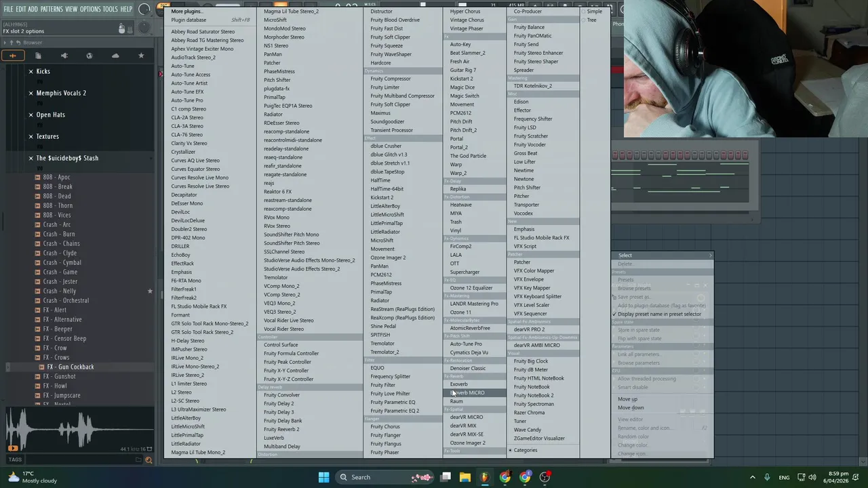Open File Explorer from the taskbar

coord(465,477)
